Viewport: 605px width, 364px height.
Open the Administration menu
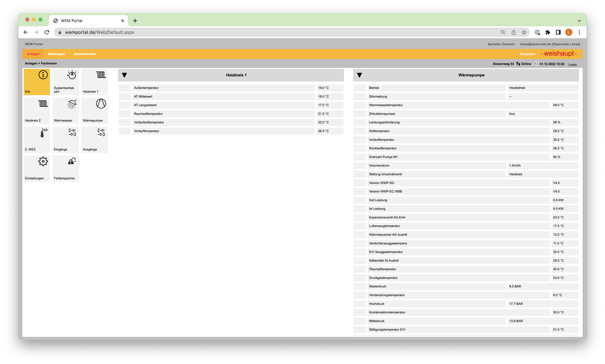85,54
